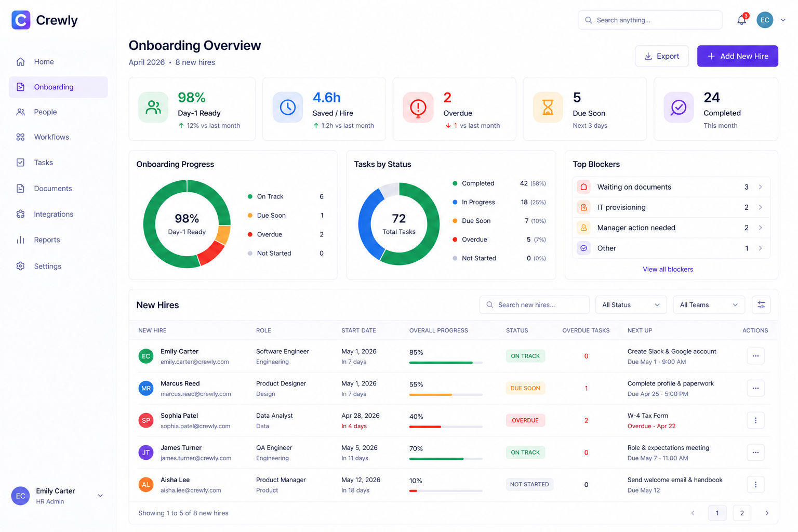Click the OVERDUE status badge

(525, 420)
